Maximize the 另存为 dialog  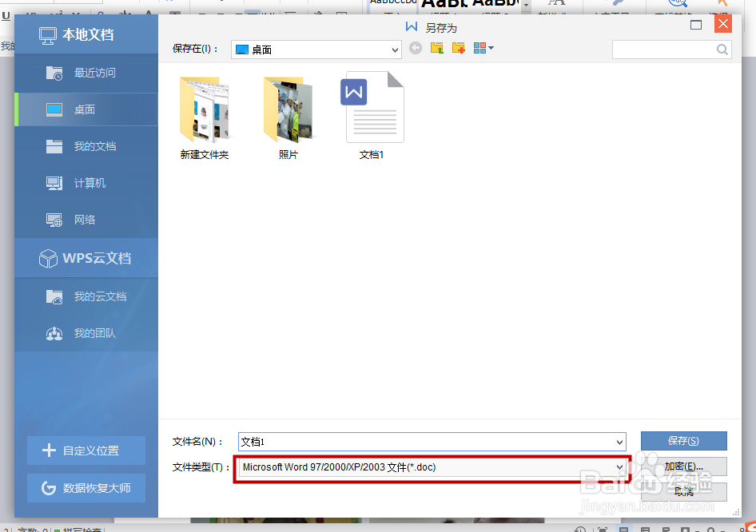pyautogui.click(x=696, y=25)
